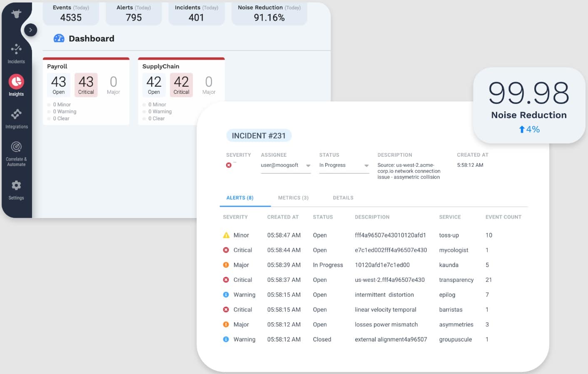
Task: Click the incident critical severity icon
Action: (x=229, y=165)
